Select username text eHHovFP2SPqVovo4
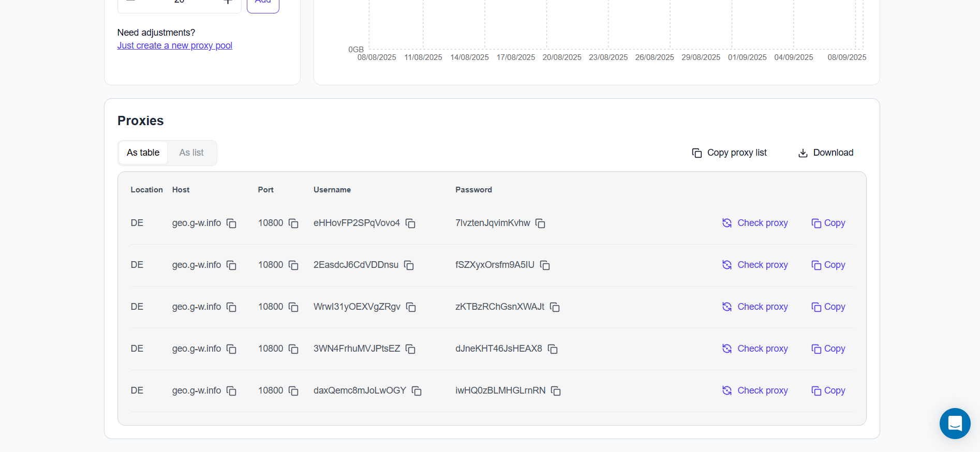Viewport: 980px width, 452px height. [357, 223]
